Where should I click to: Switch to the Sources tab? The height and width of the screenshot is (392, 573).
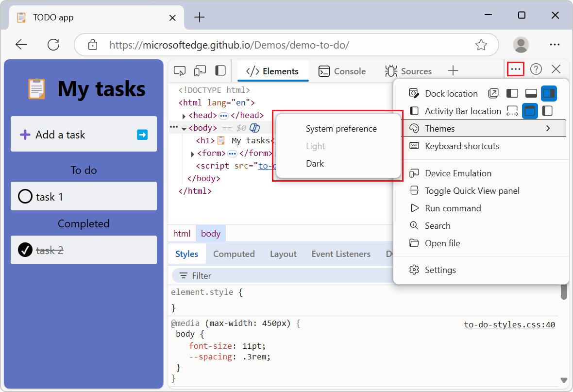tap(408, 71)
